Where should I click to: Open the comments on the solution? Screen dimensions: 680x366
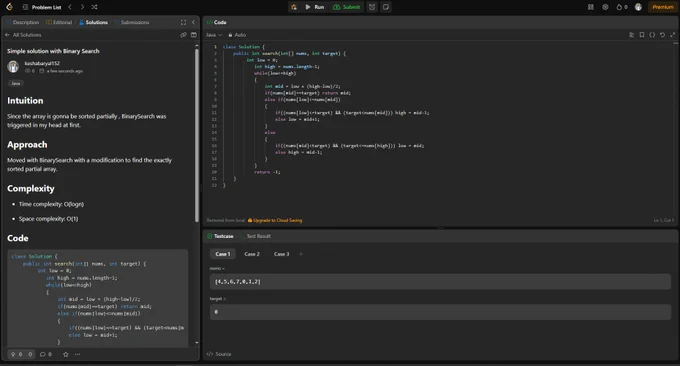46,354
